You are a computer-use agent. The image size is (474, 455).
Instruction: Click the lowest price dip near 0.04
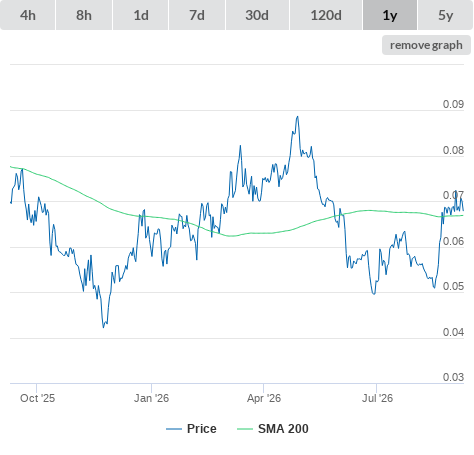[103, 327]
